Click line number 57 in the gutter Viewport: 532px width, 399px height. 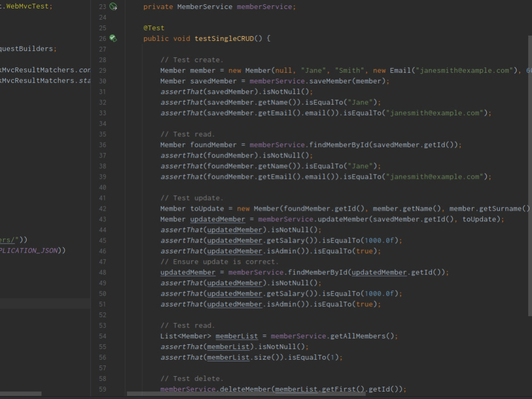point(103,368)
